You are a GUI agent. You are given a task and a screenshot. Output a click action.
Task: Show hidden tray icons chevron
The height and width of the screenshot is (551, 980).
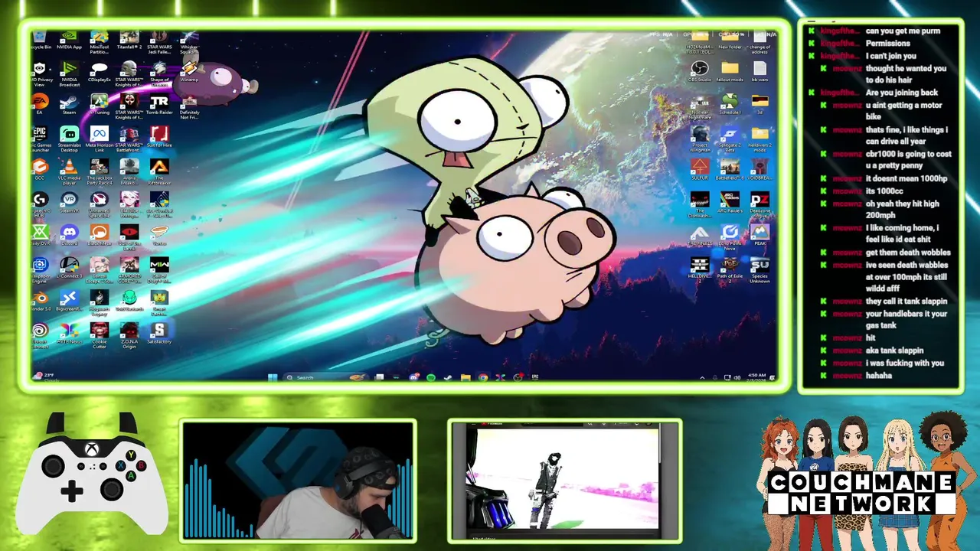click(x=702, y=377)
